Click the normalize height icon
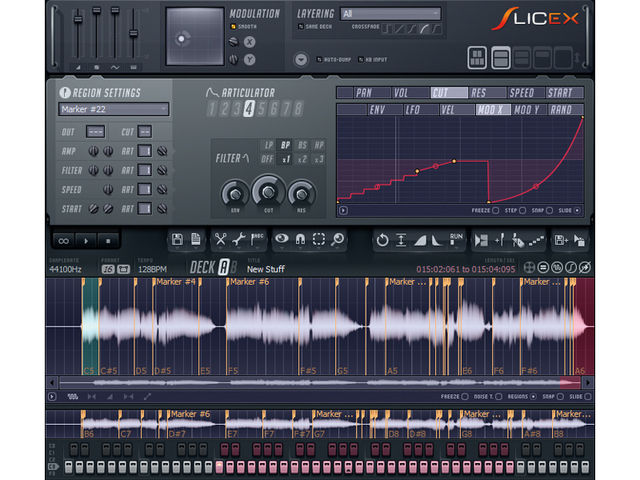The width and height of the screenshot is (640, 480). (x=401, y=240)
